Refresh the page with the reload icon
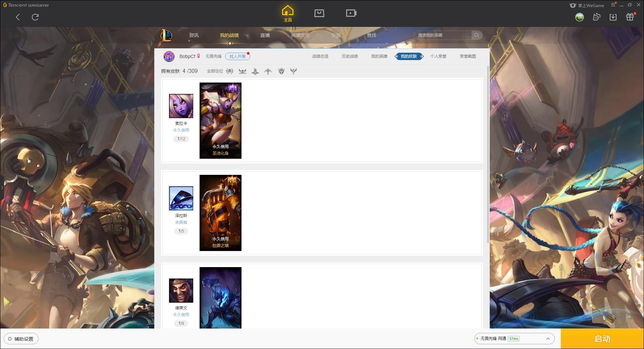 click(x=35, y=17)
